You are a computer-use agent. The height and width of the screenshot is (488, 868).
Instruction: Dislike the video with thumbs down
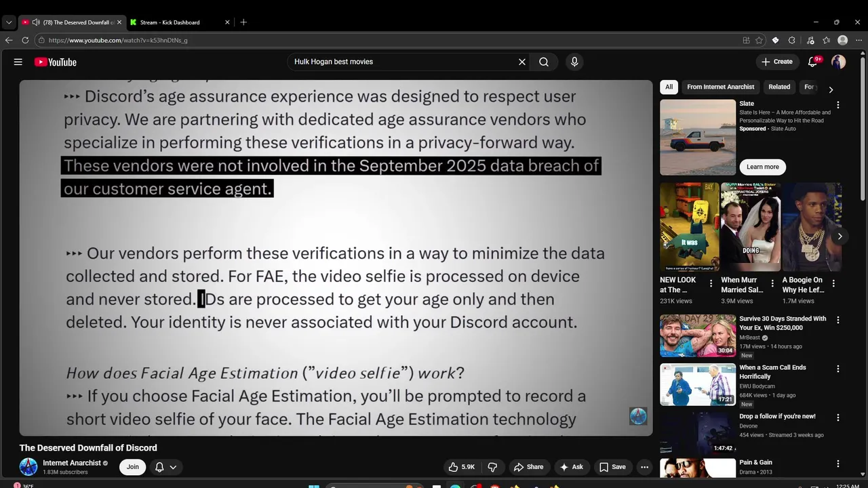click(x=492, y=467)
